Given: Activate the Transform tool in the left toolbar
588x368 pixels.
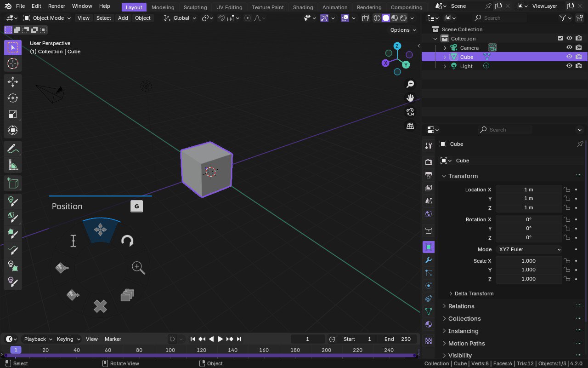Looking at the screenshot, I should pyautogui.click(x=13, y=130).
